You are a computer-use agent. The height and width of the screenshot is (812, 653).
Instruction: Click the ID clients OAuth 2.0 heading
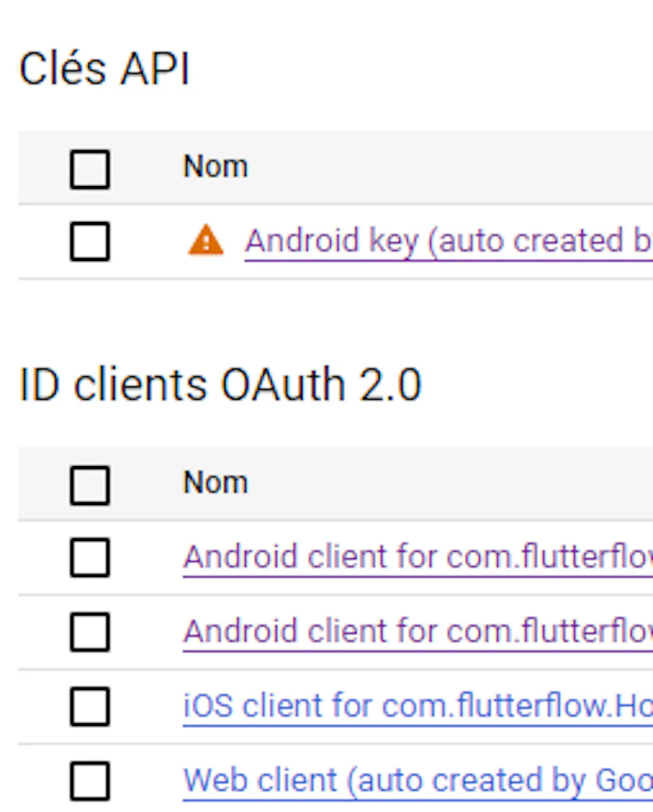pyautogui.click(x=220, y=384)
